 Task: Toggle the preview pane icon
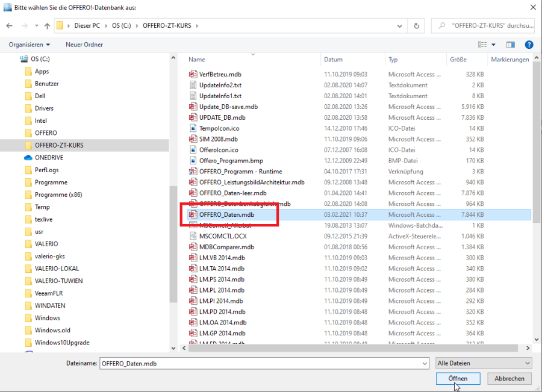511,45
